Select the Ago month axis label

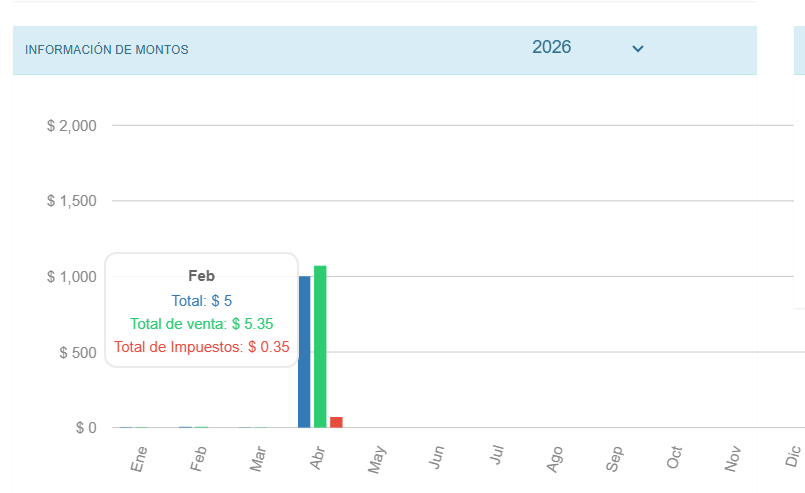[x=554, y=459]
